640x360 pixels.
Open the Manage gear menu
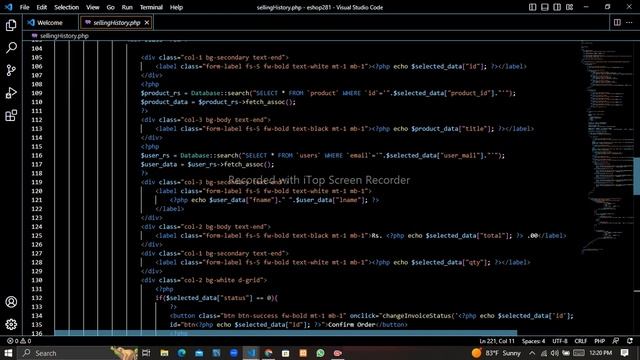(11, 324)
